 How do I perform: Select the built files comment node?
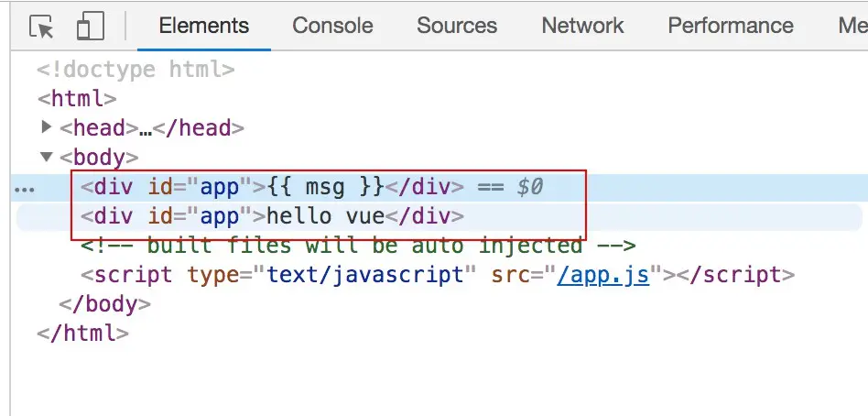pos(358,245)
